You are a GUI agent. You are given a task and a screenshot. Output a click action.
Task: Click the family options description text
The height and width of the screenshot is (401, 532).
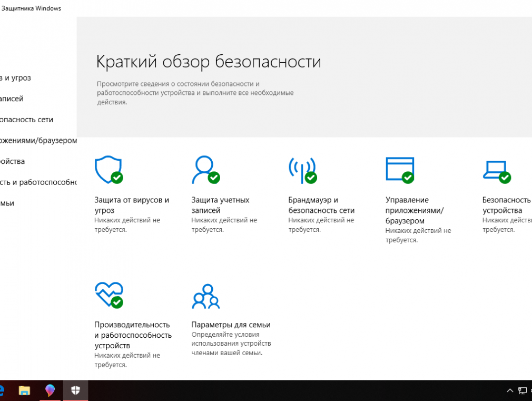[x=231, y=344]
